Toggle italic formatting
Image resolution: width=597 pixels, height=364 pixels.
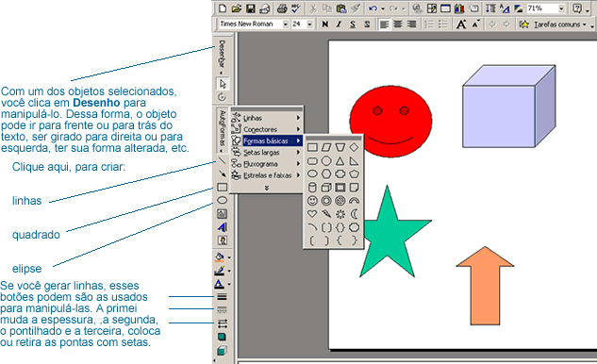pyautogui.click(x=339, y=24)
